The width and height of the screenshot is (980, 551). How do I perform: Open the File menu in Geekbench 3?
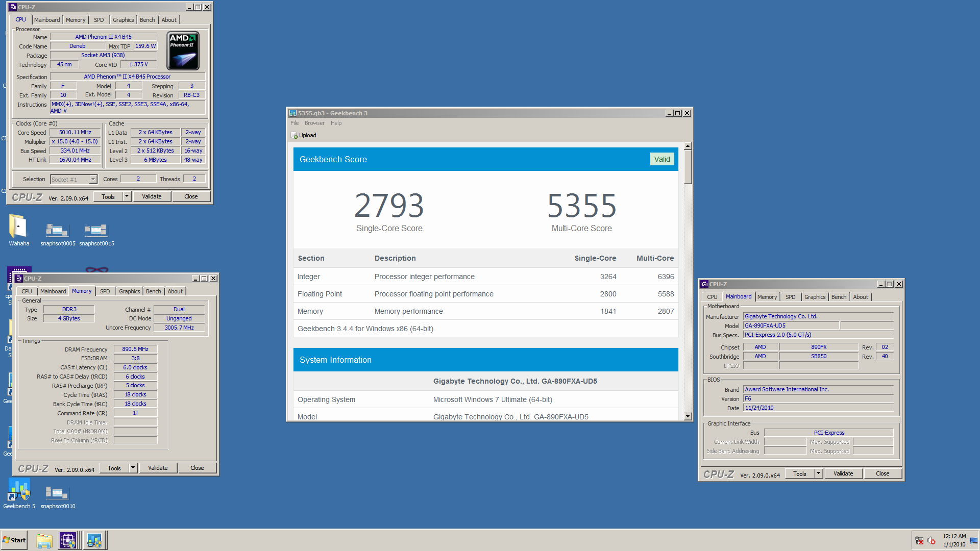click(x=295, y=123)
